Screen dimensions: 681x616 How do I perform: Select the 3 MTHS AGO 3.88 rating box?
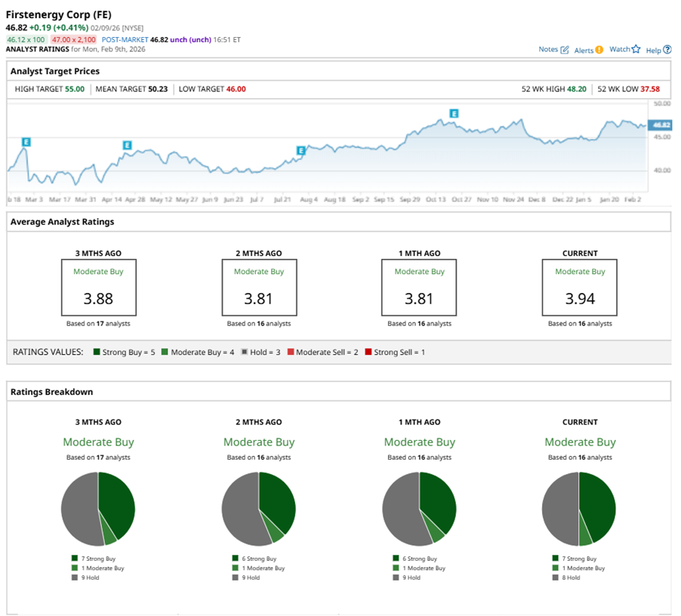[x=98, y=288]
